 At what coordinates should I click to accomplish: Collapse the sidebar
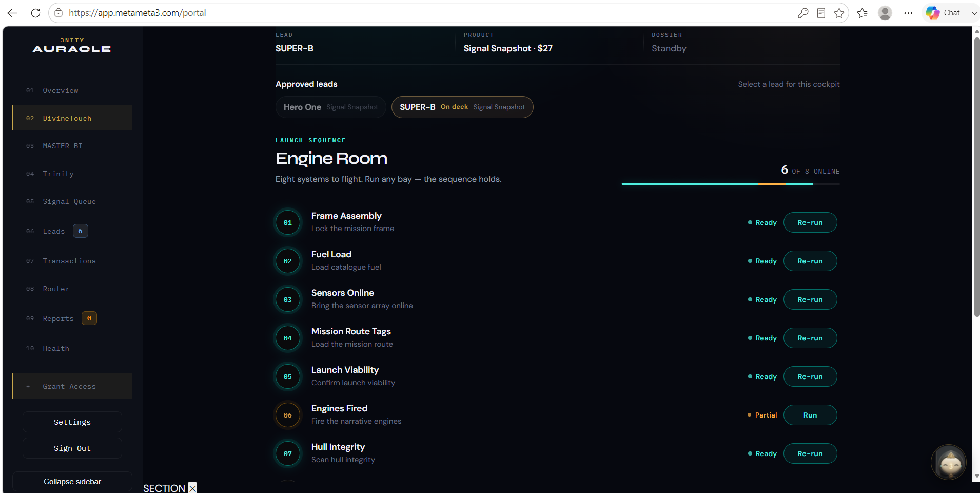point(72,482)
